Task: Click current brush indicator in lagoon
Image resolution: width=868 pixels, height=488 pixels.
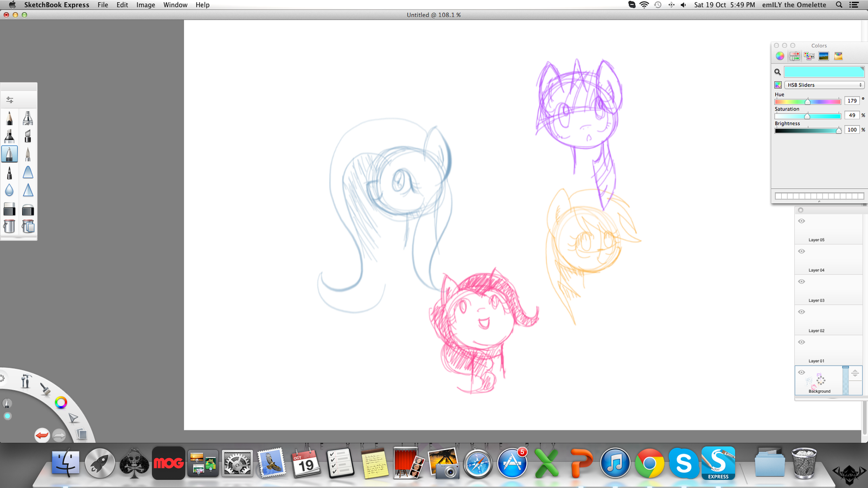Action: [7, 403]
